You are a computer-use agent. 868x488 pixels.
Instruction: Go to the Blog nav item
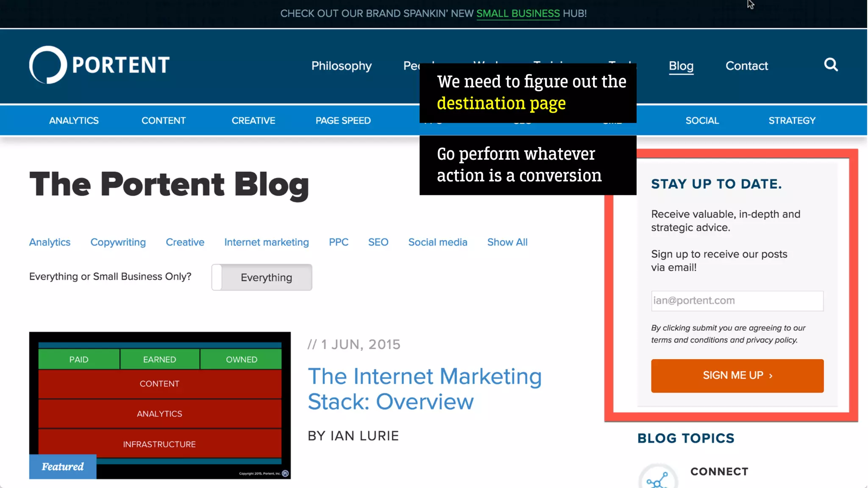click(x=681, y=66)
